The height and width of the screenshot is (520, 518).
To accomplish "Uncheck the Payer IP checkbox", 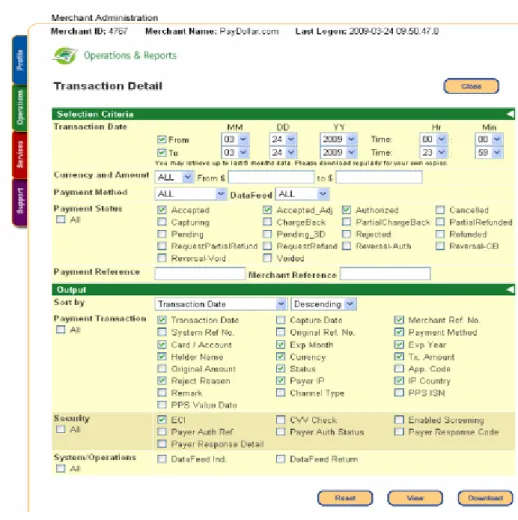I will click(x=281, y=381).
